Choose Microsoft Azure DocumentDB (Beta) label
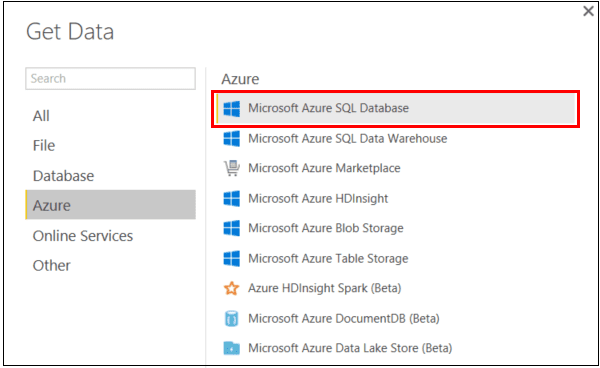 (344, 318)
